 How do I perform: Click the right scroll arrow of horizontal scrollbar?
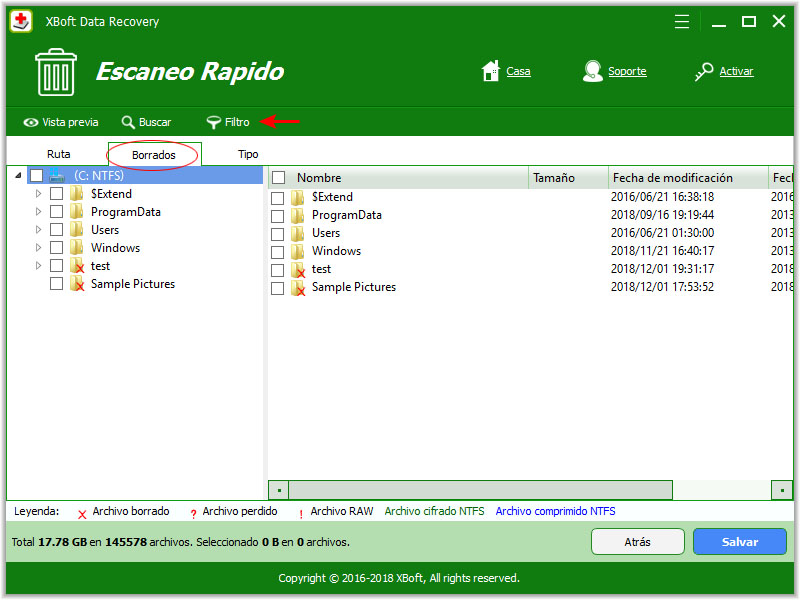tap(782, 490)
